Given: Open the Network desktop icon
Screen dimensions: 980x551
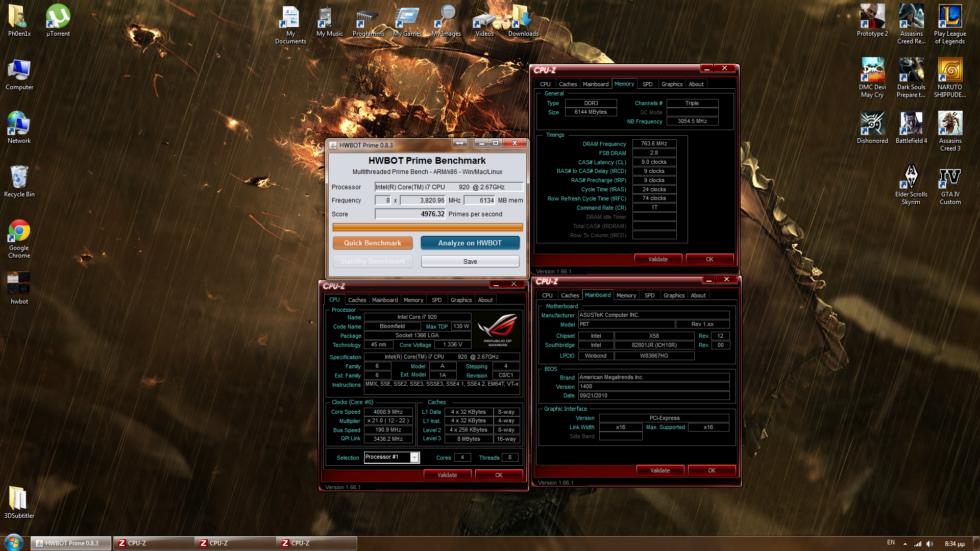Looking at the screenshot, I should (19, 128).
